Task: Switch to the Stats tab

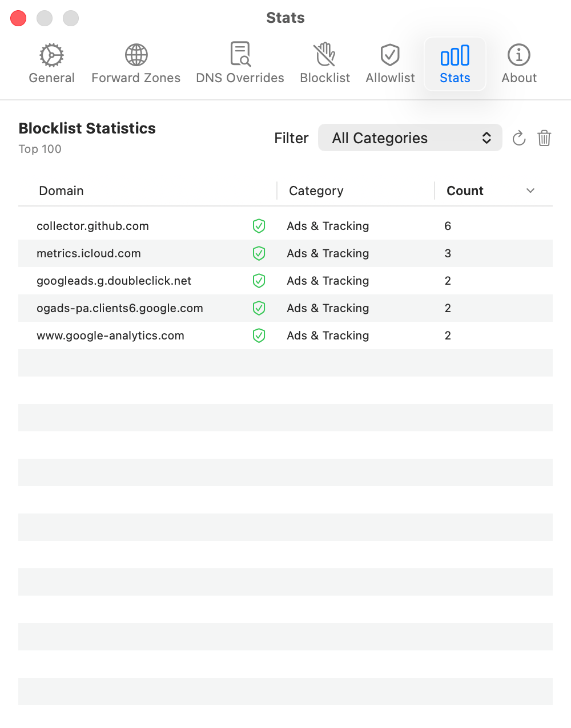Action: pos(455,63)
